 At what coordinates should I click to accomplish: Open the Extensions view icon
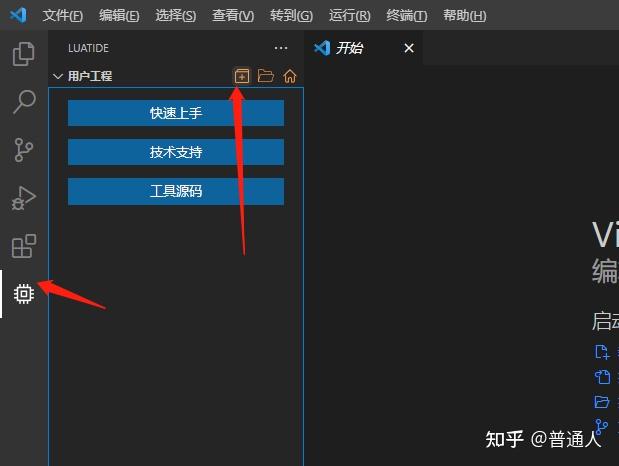[24, 246]
